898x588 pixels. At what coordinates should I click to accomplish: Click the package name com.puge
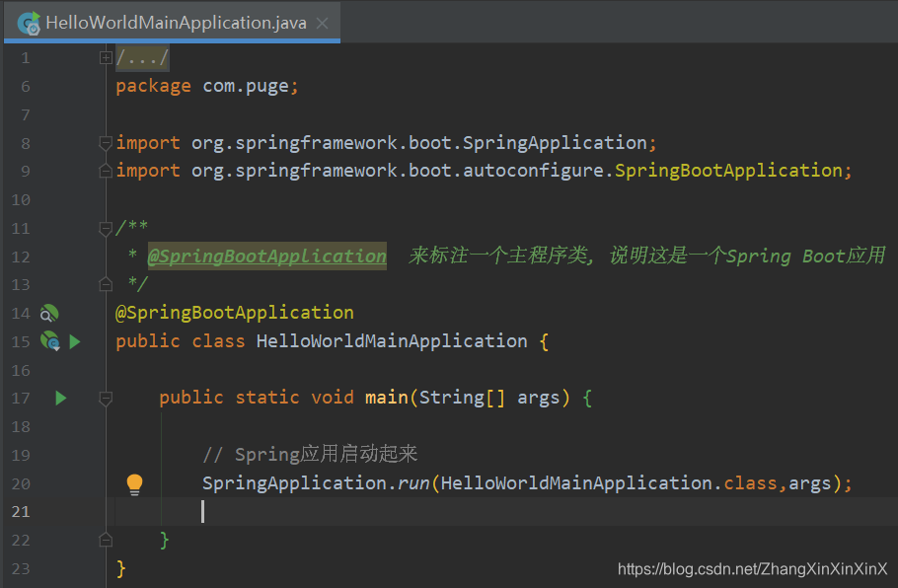click(x=247, y=86)
